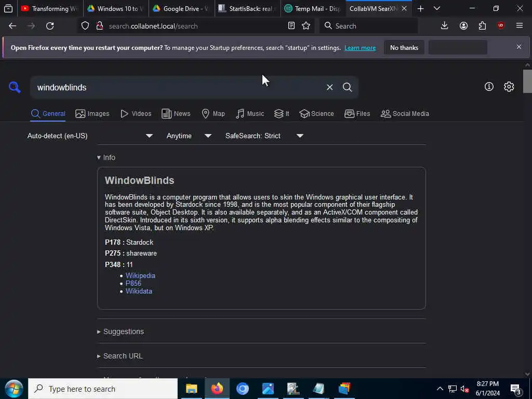Viewport: 532px width, 399px height.
Task: Click the No thanks button
Action: point(404,47)
